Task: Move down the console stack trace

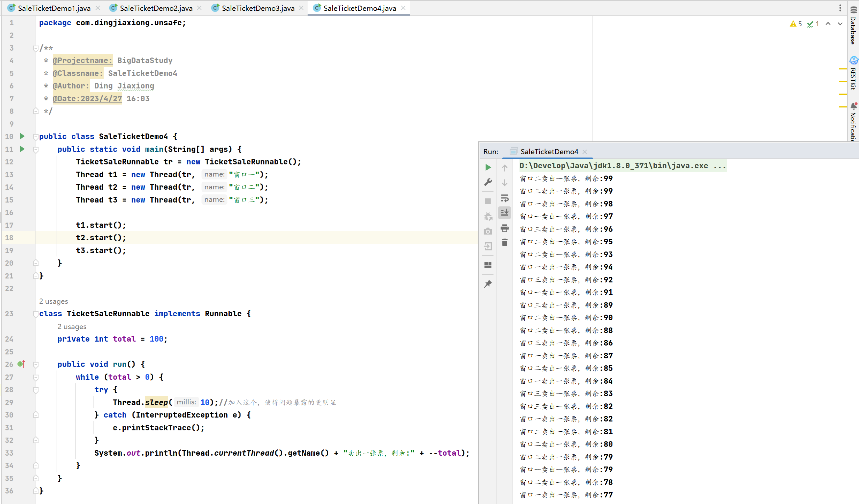Action: 504,182
